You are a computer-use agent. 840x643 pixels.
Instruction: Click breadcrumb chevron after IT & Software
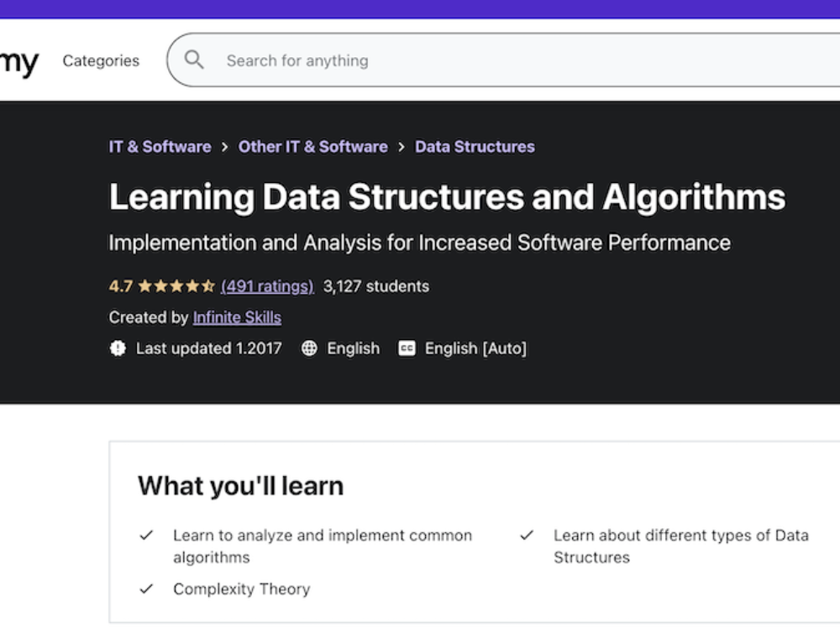(225, 147)
